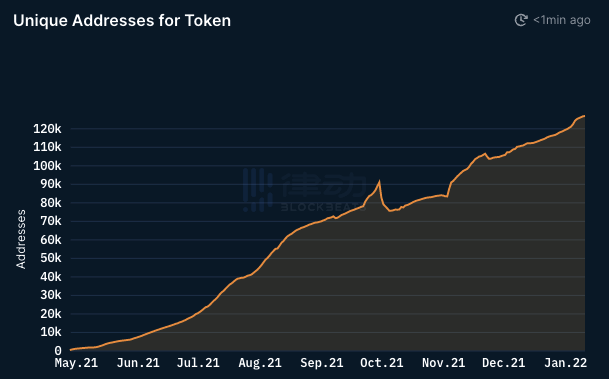This screenshot has height=379, width=609.
Task: Click the Jun.21 x-axis label
Action: (138, 363)
